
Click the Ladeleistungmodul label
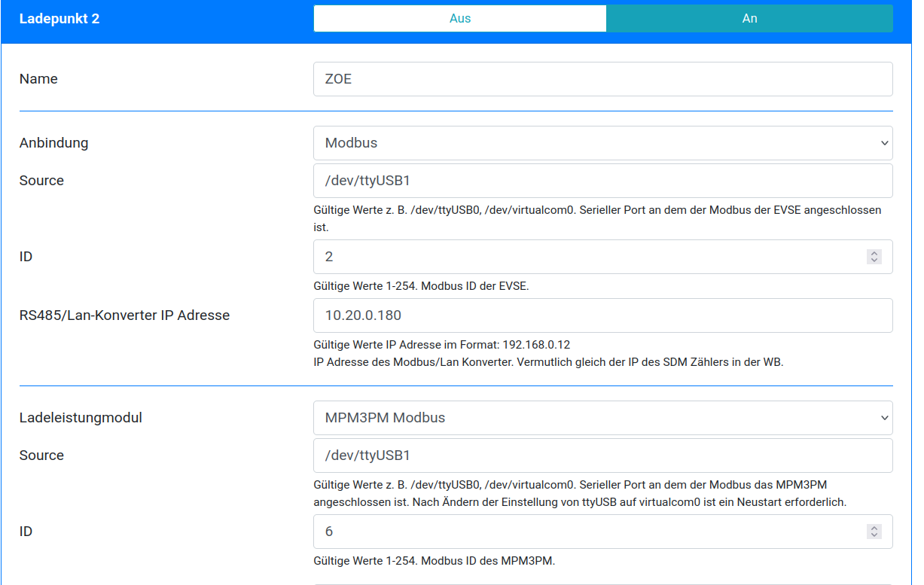pos(81,417)
